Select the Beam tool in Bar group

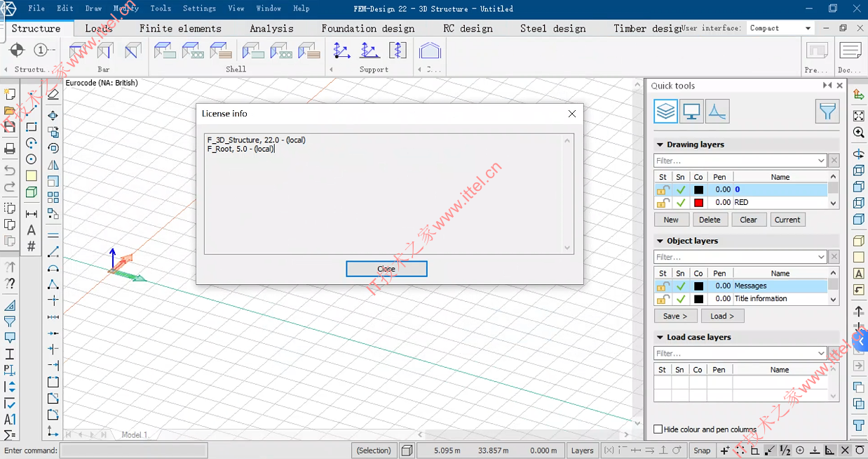78,51
